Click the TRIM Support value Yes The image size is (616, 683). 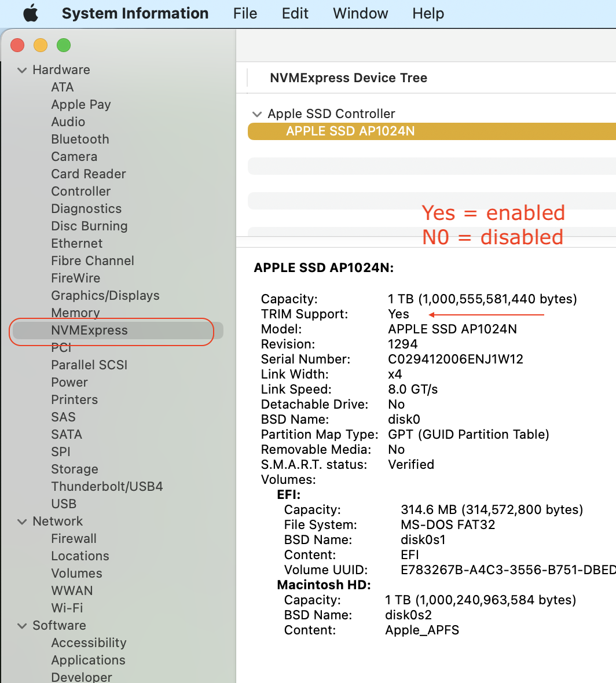pos(398,314)
